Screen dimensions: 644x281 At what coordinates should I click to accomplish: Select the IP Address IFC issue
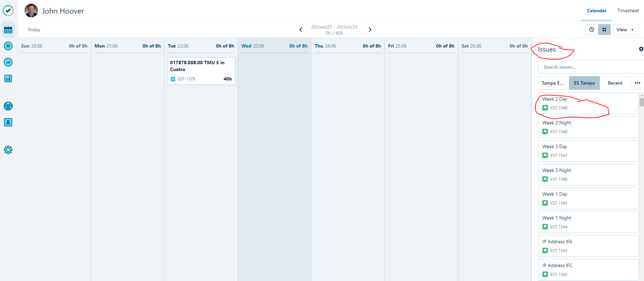pos(588,270)
